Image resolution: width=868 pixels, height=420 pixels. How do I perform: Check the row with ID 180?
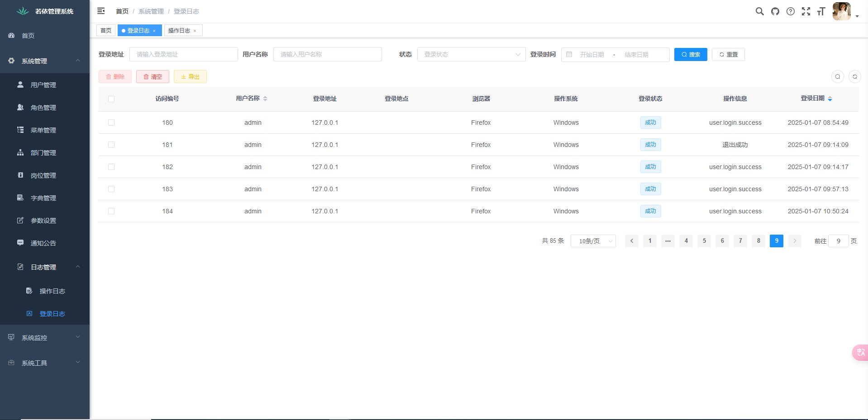pos(111,123)
